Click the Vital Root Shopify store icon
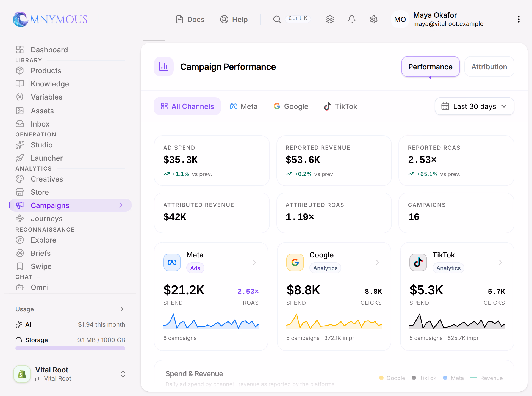The height and width of the screenshot is (396, 532). click(x=22, y=374)
